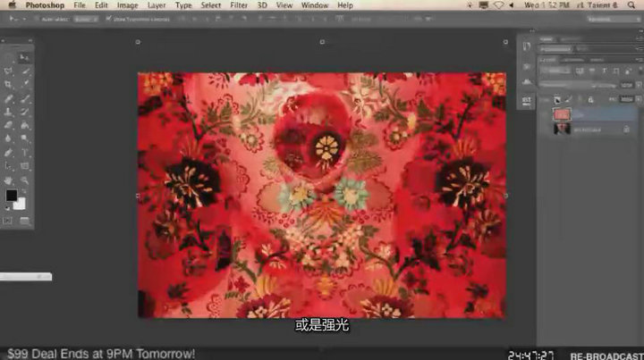Click the lock icon on Background layer

pyautogui.click(x=625, y=130)
